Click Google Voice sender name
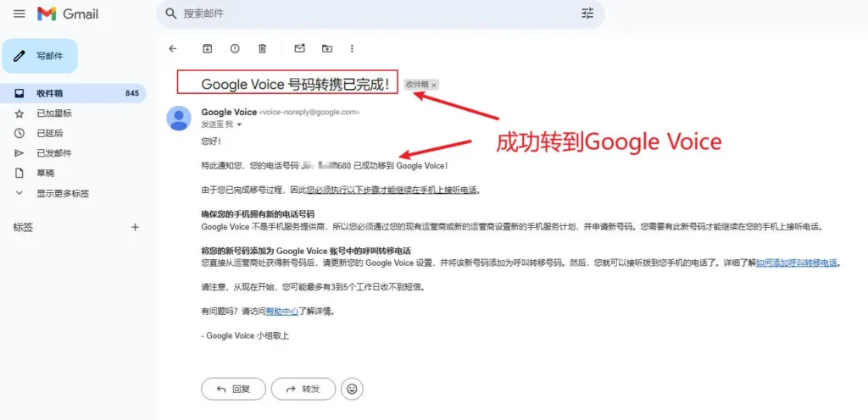 click(229, 112)
